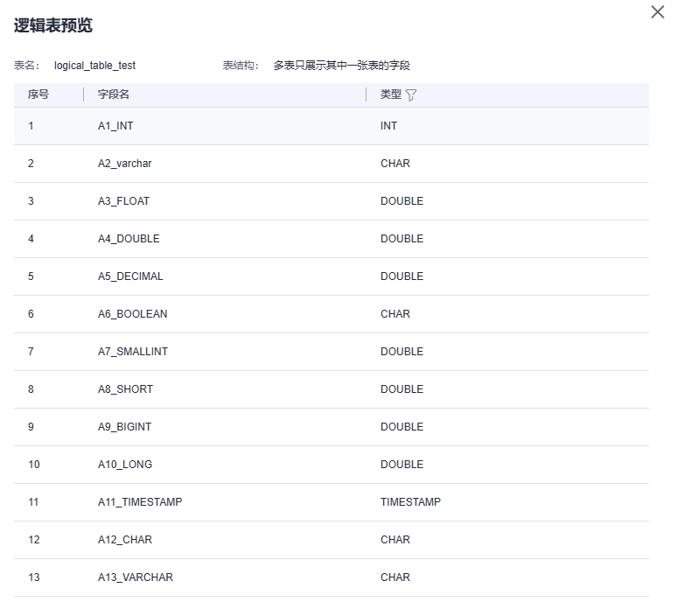Click the A5_DECIMAL field name
The image size is (677, 616).
click(130, 276)
